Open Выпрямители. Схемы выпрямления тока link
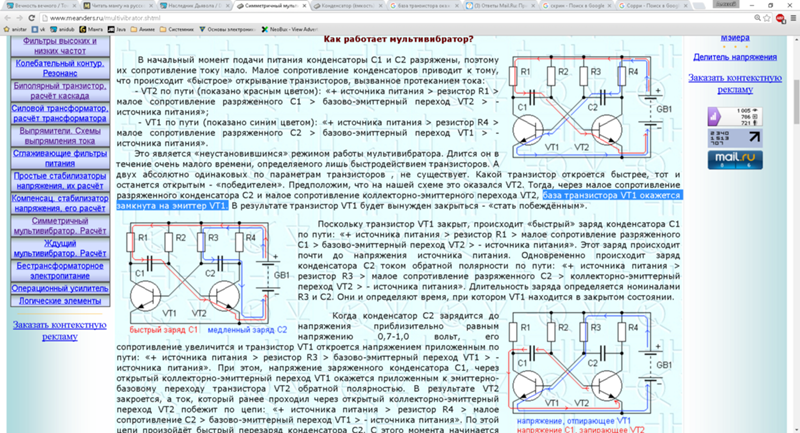The height and width of the screenshot is (433, 800). coord(60,136)
